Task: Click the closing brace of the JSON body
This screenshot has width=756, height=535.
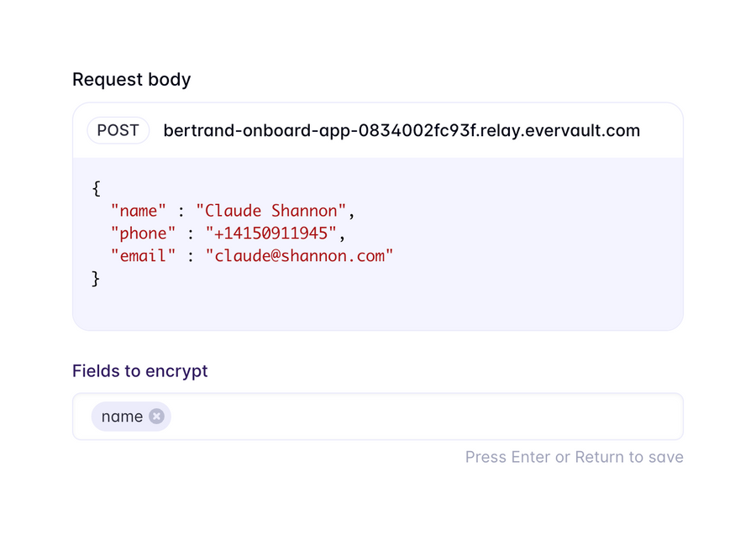Action: 95,277
